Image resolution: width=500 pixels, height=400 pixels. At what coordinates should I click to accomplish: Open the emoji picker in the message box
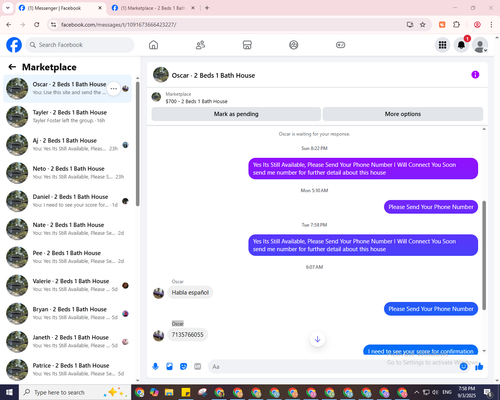463,367
